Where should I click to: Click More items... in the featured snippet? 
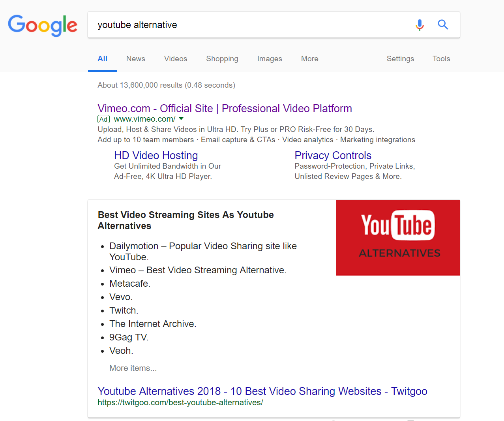click(x=133, y=368)
